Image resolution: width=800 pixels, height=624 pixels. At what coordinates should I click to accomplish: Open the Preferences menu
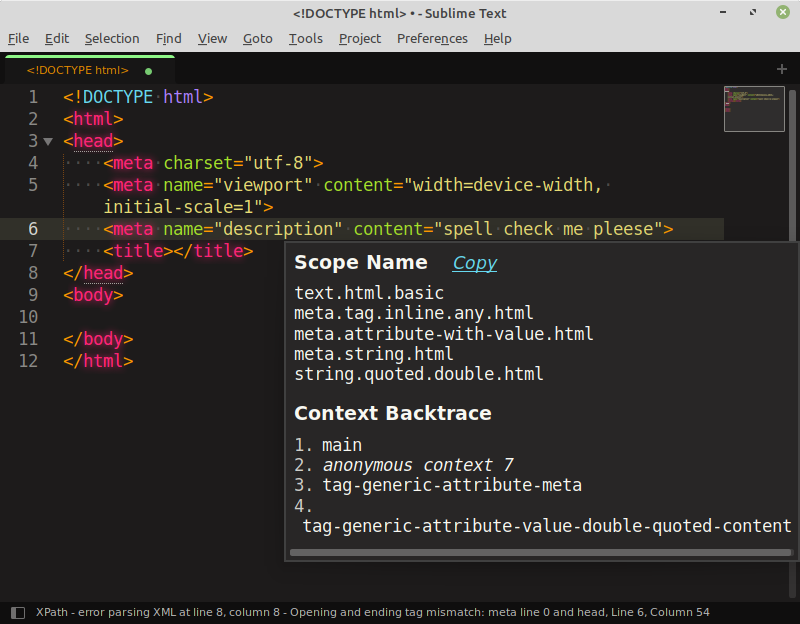point(432,39)
